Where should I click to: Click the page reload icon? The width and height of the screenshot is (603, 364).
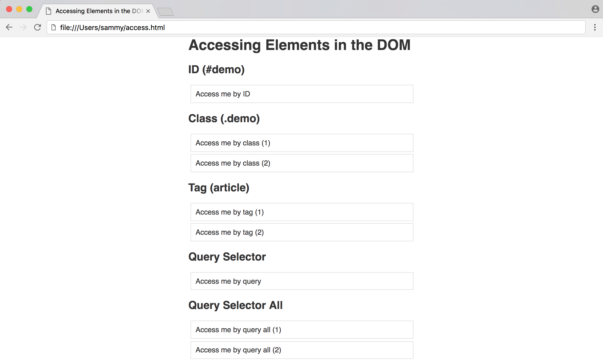[37, 28]
